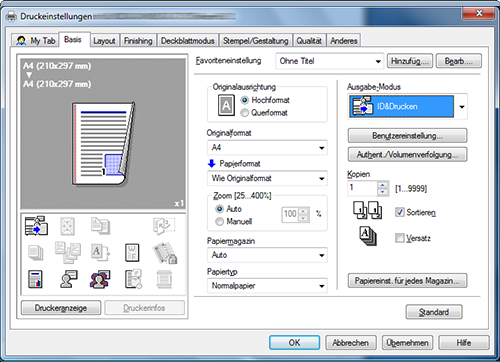Open the Anderes tab
Viewport: 500px width, 362px height.
(x=344, y=41)
